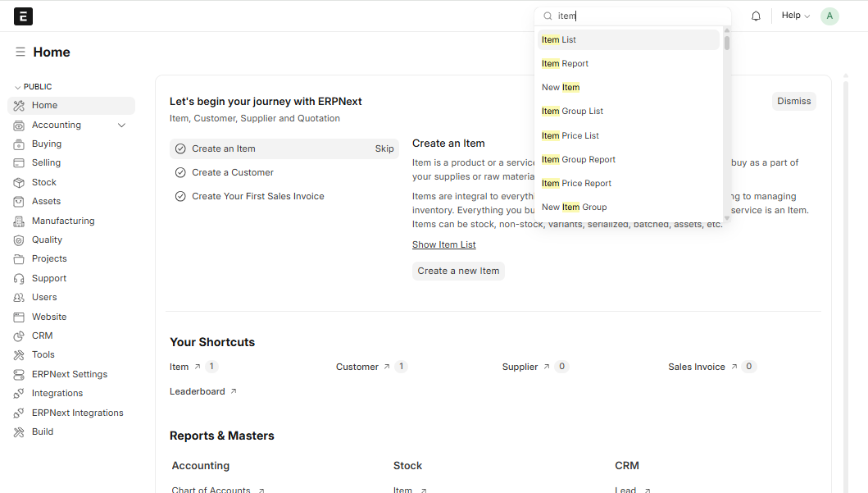Click the ERPNext Integrations icon
The width and height of the screenshot is (868, 493).
click(19, 413)
